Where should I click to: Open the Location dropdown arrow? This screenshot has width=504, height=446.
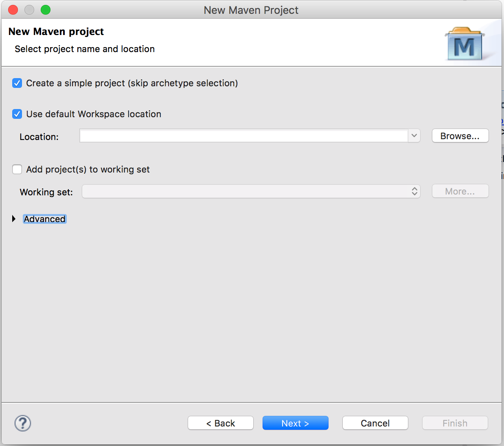coord(414,136)
